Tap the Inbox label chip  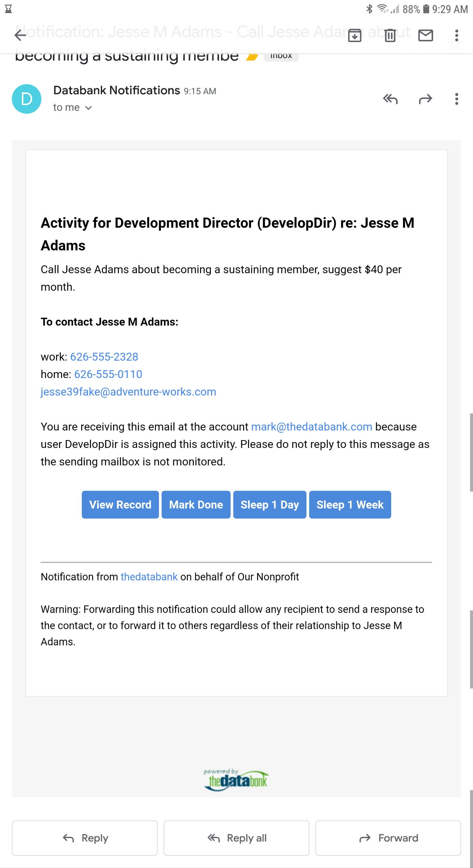pos(281,56)
